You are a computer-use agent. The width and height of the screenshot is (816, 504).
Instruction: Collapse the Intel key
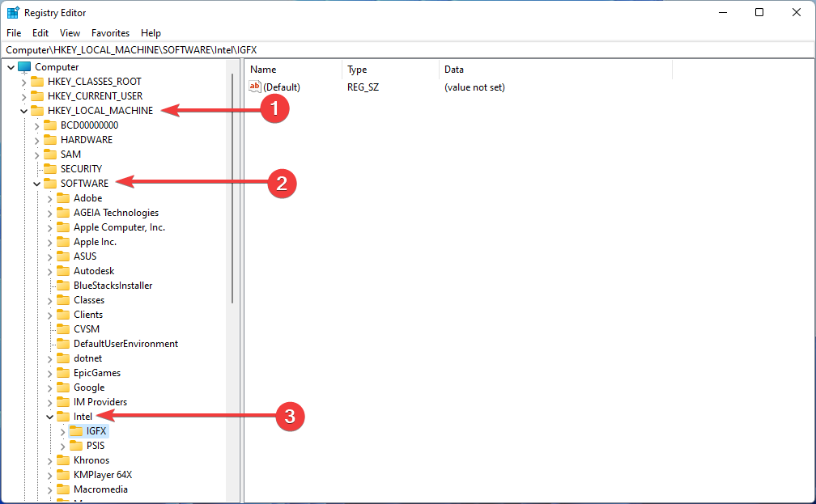point(49,416)
